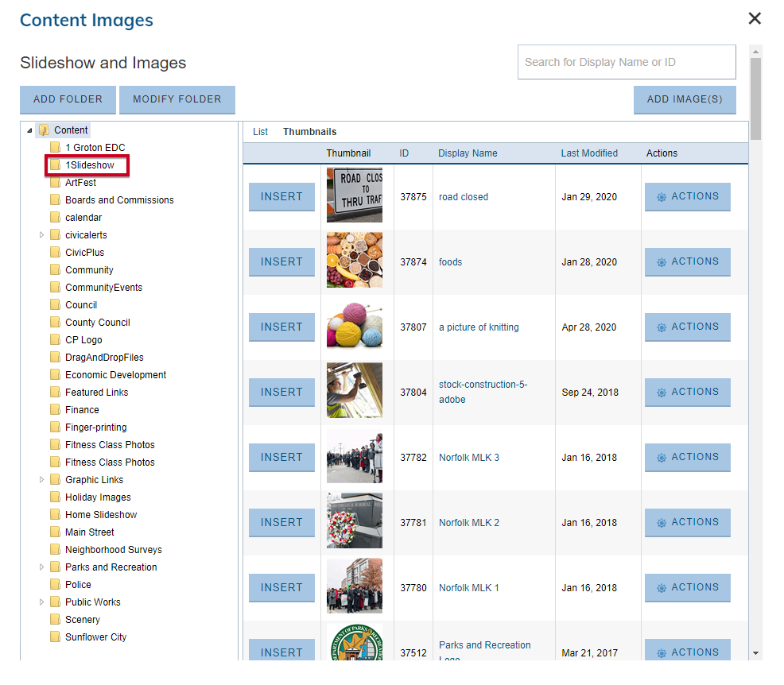Screen dimensions: 784x685
Task: Click the Content root folder icon
Action: tap(44, 130)
